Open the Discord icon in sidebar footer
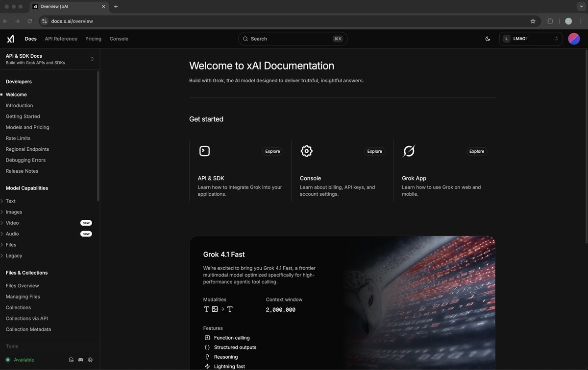 (81, 360)
